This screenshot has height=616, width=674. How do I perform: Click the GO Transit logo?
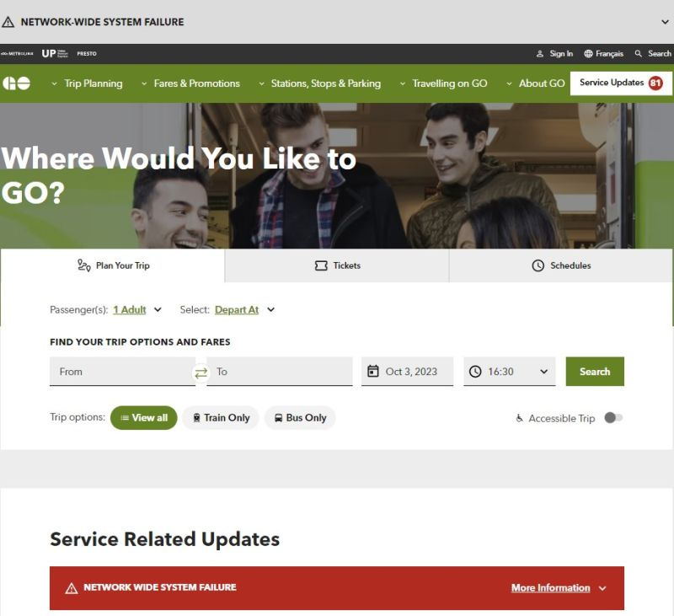[16, 83]
